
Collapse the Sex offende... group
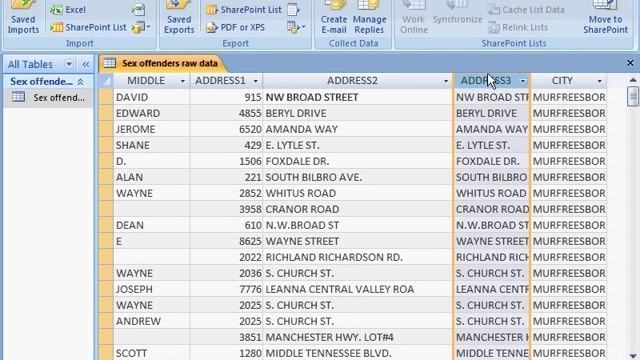click(x=80, y=82)
